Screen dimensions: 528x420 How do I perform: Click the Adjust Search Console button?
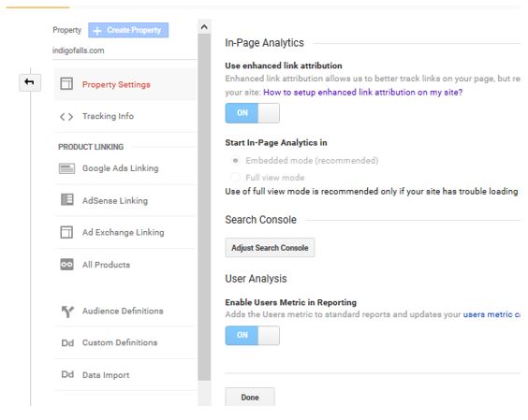[x=270, y=248]
